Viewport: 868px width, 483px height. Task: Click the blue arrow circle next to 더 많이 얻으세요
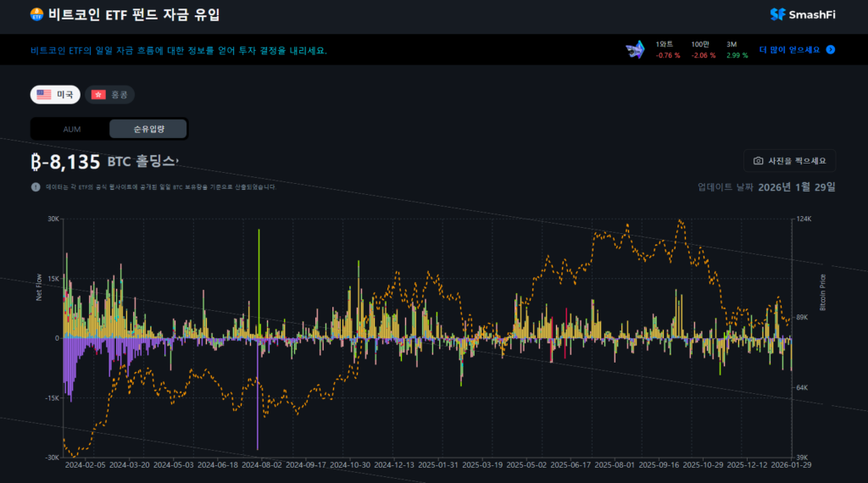pos(831,50)
